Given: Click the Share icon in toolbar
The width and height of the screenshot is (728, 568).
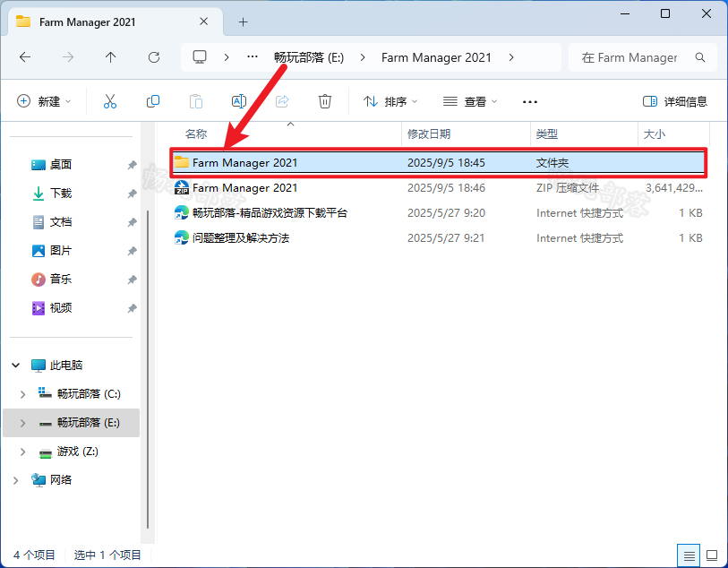Looking at the screenshot, I should coord(282,101).
